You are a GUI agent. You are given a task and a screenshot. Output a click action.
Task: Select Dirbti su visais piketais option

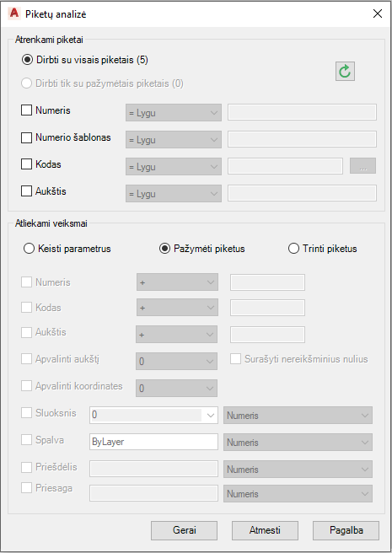(27, 60)
